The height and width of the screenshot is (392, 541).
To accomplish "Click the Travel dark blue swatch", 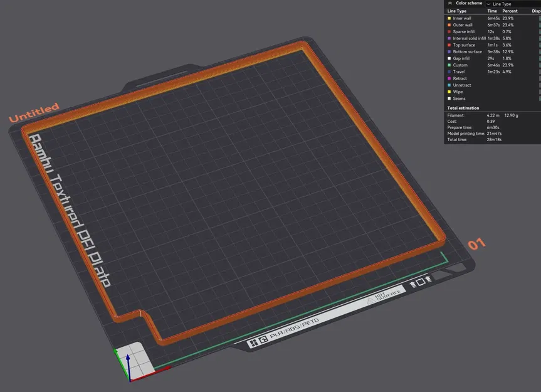I will (x=449, y=72).
